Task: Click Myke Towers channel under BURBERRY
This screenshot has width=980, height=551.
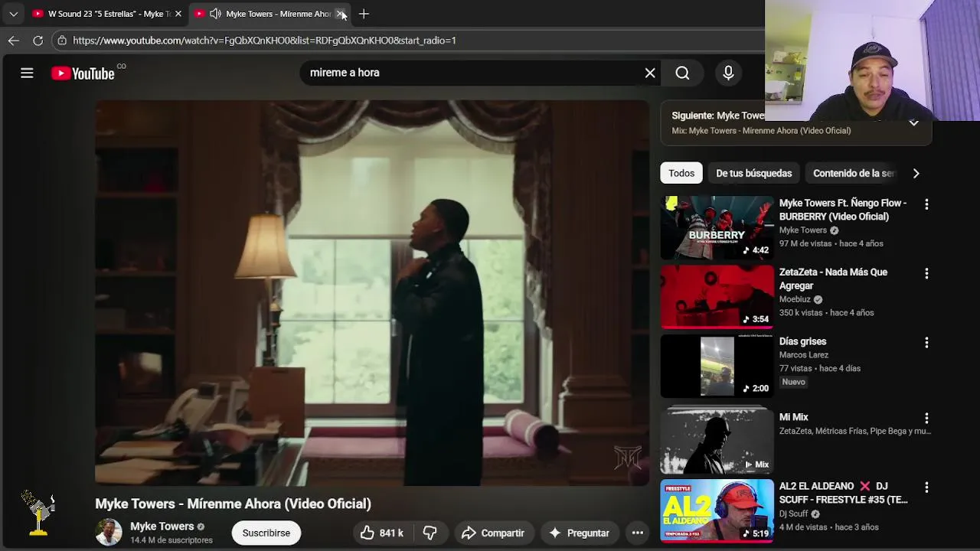Action: click(803, 230)
